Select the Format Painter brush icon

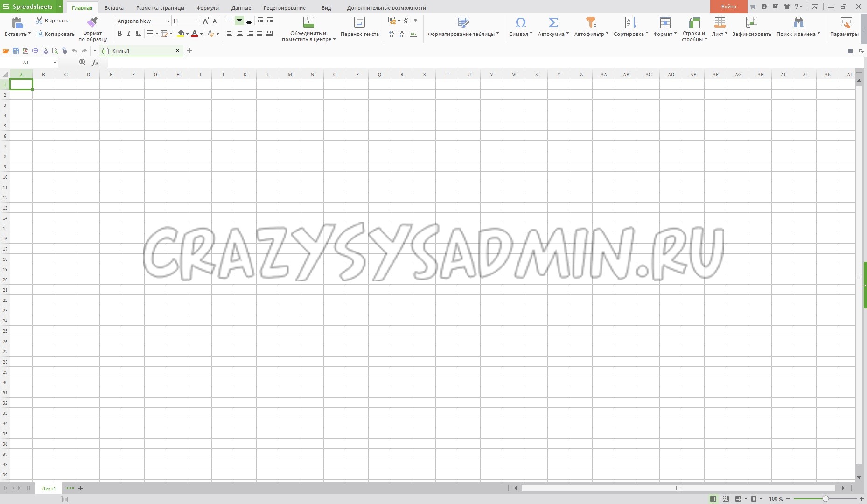[x=92, y=22]
